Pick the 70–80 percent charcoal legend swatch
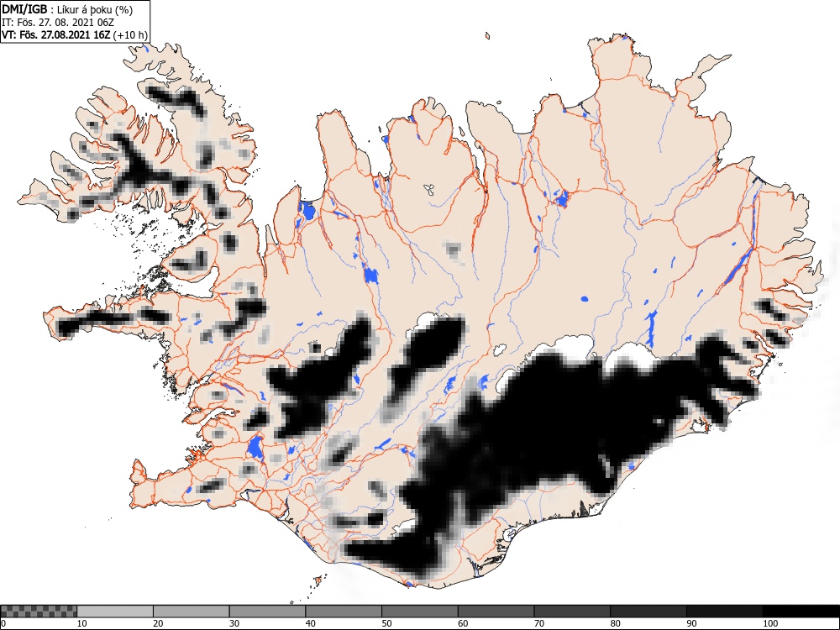The width and height of the screenshot is (840, 630). [x=572, y=612]
